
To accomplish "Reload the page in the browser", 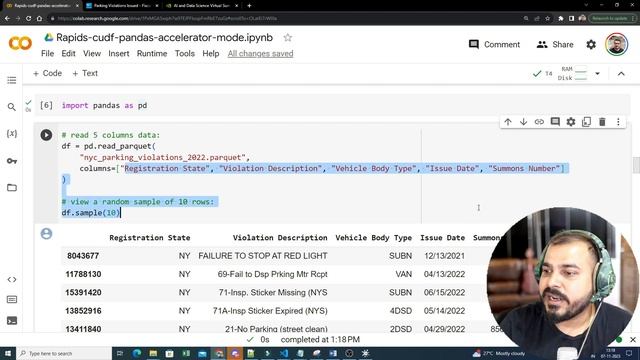I will pyautogui.click(x=28, y=18).
